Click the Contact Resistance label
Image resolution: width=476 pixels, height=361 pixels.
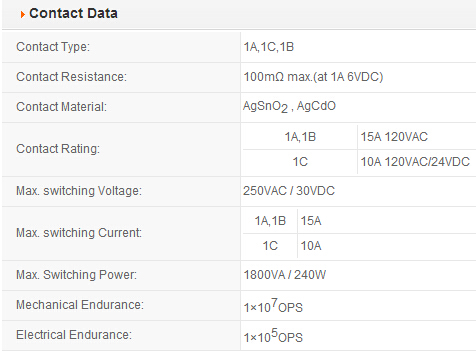click(x=71, y=77)
